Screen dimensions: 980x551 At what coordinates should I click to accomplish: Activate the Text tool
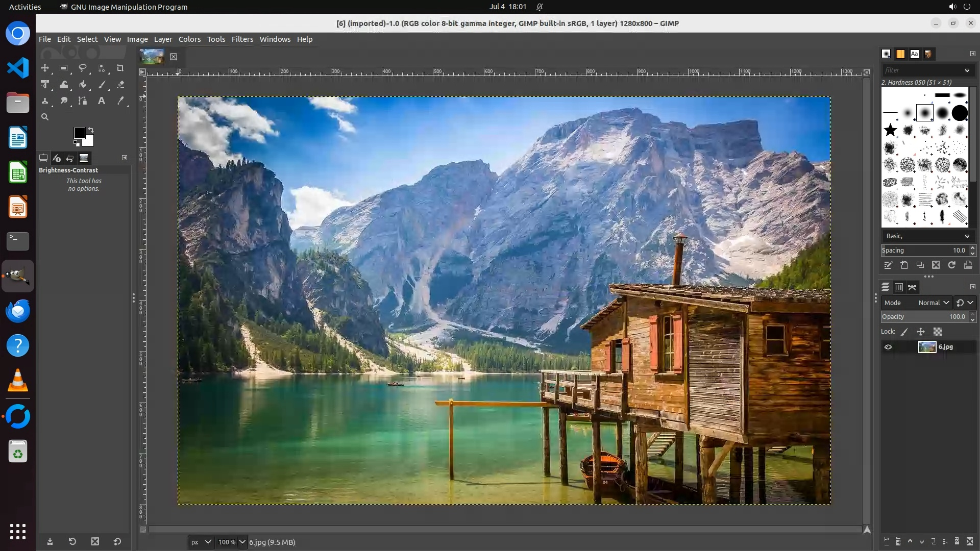pyautogui.click(x=101, y=101)
